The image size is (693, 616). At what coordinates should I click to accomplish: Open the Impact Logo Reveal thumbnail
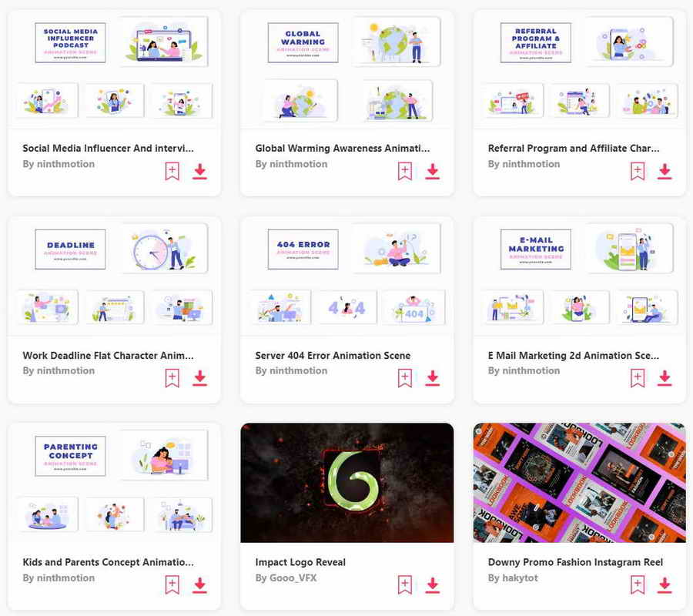[x=346, y=483]
